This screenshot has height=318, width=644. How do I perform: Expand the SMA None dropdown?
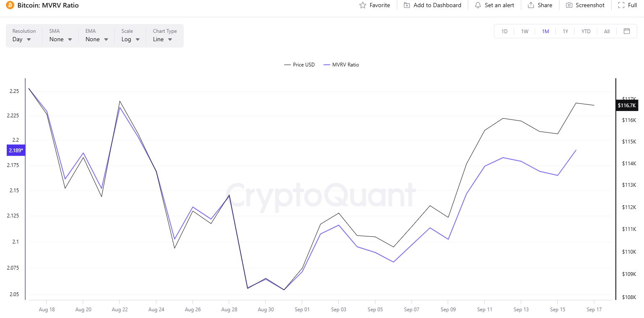point(61,39)
